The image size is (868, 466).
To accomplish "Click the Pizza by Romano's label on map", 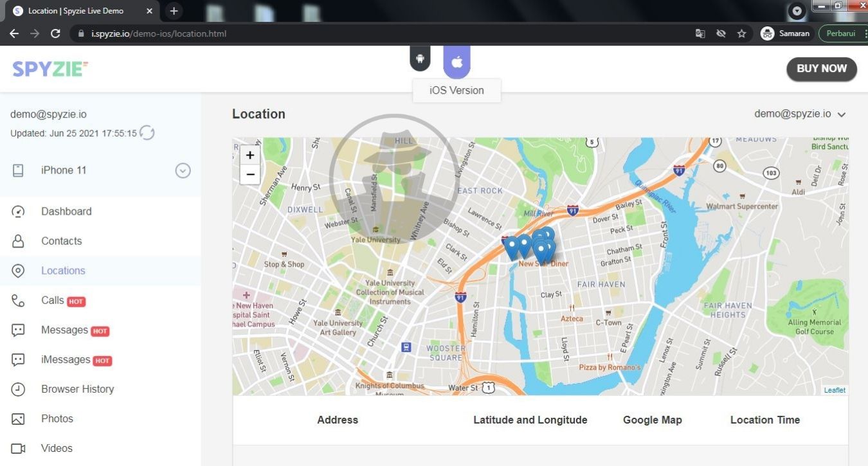I will click(x=610, y=367).
